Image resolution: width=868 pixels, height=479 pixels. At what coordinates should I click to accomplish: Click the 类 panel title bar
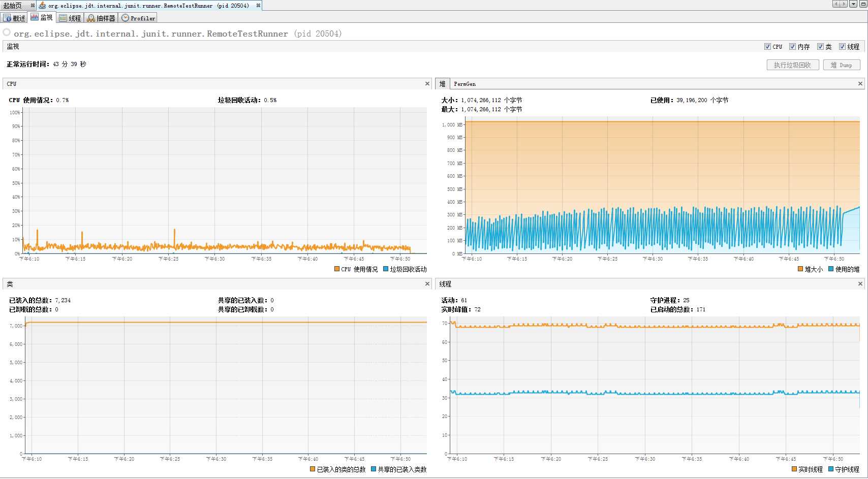[217, 284]
